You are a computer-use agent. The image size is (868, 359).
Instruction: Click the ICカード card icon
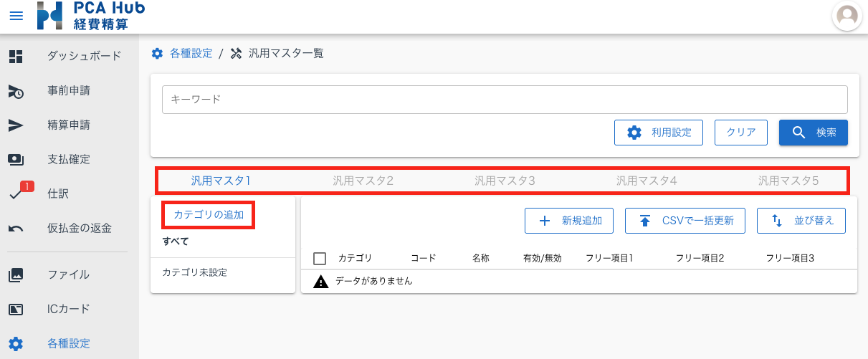click(16, 310)
